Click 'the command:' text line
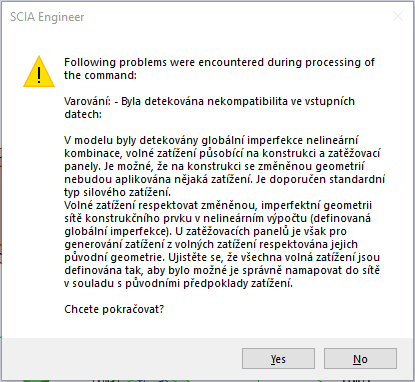The image size is (415, 382). pos(100,75)
